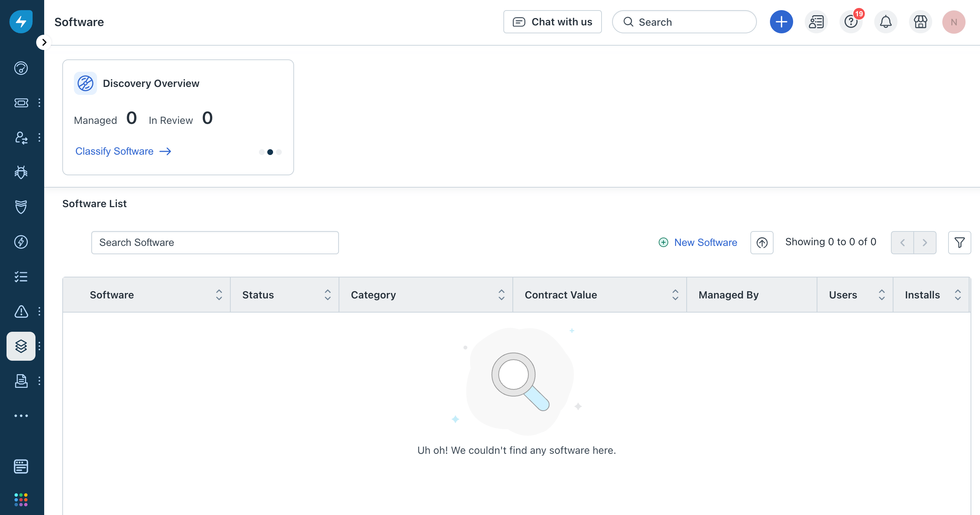Viewport: 980px width, 515px height.
Task: Select the third carousel dot in Discovery Overview
Action: (x=279, y=152)
